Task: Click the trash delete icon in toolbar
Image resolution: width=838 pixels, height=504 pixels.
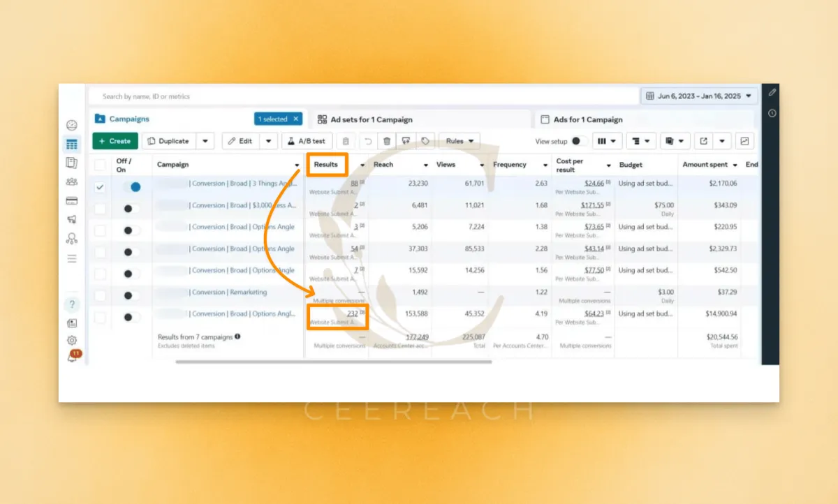Action: click(387, 141)
